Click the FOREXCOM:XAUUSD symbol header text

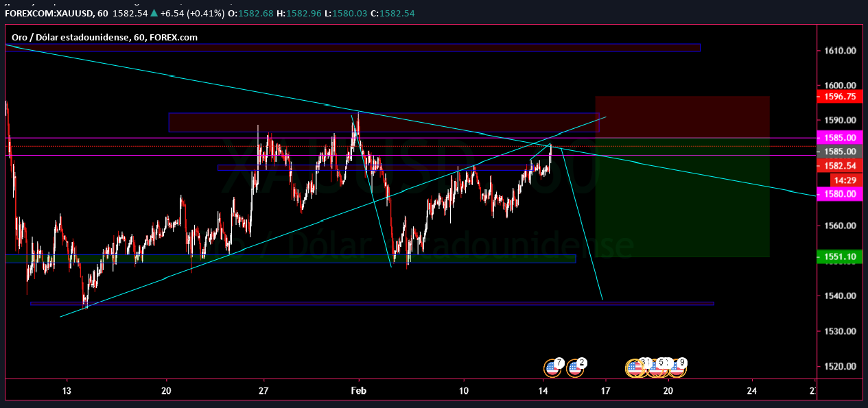[x=46, y=14]
